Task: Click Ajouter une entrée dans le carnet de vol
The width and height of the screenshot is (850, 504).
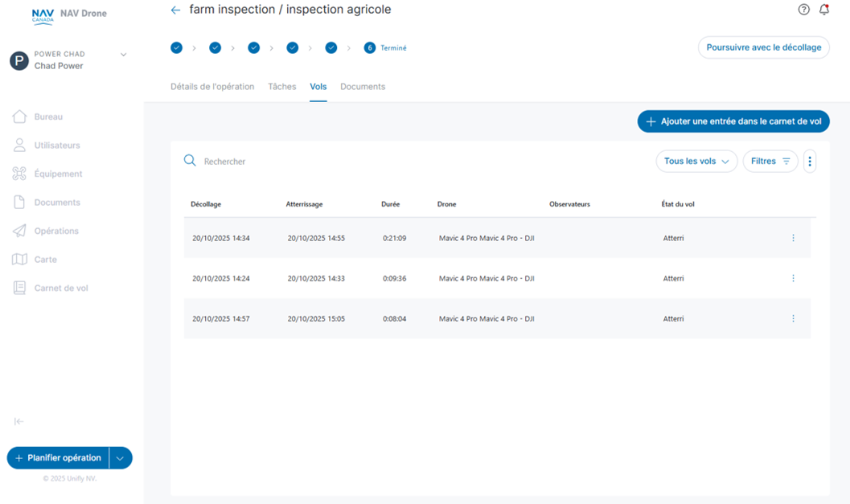Action: tap(733, 121)
